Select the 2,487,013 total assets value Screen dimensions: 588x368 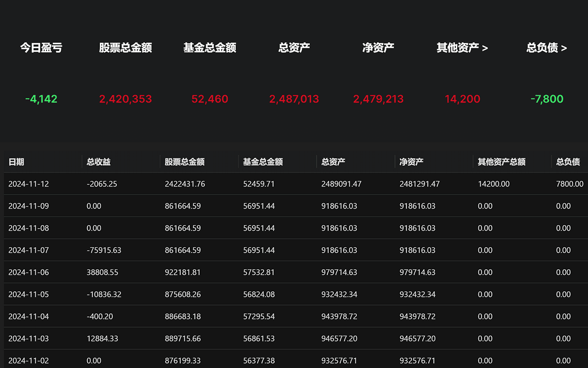(x=294, y=99)
